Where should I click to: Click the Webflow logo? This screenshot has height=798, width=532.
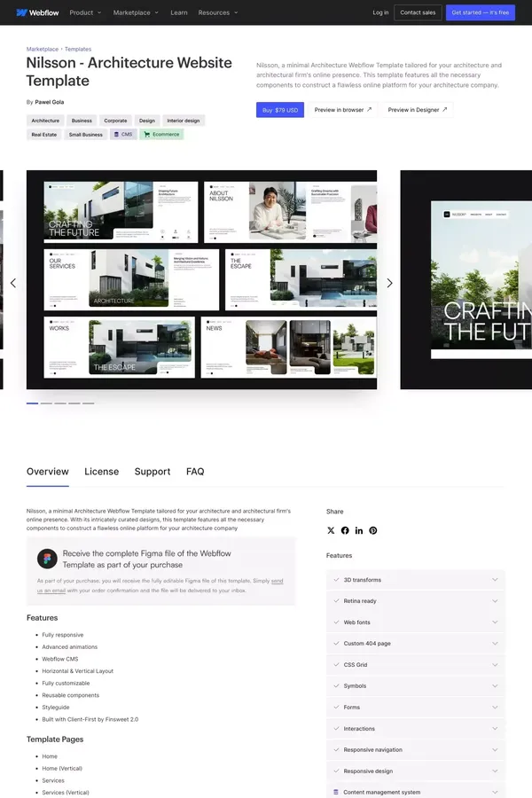[37, 12]
